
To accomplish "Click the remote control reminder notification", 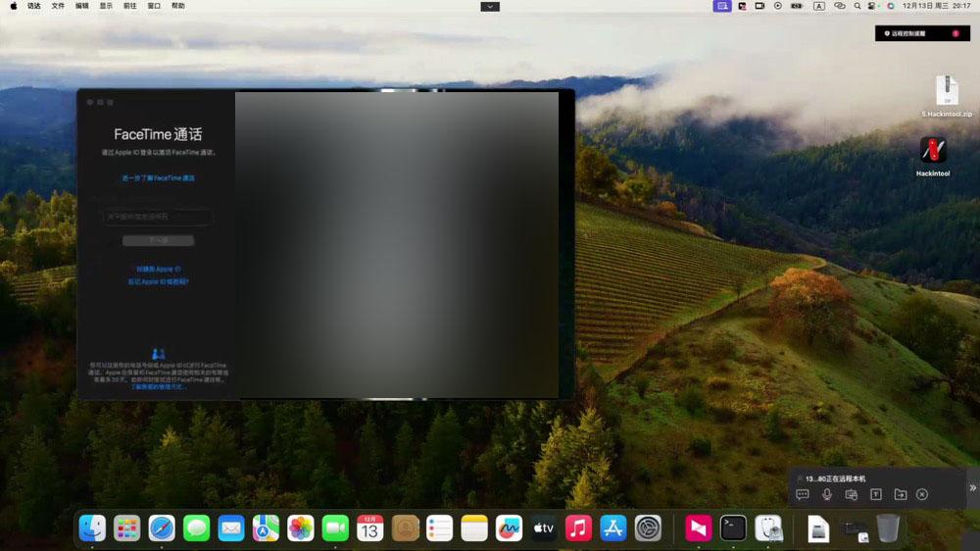I will pyautogui.click(x=922, y=33).
